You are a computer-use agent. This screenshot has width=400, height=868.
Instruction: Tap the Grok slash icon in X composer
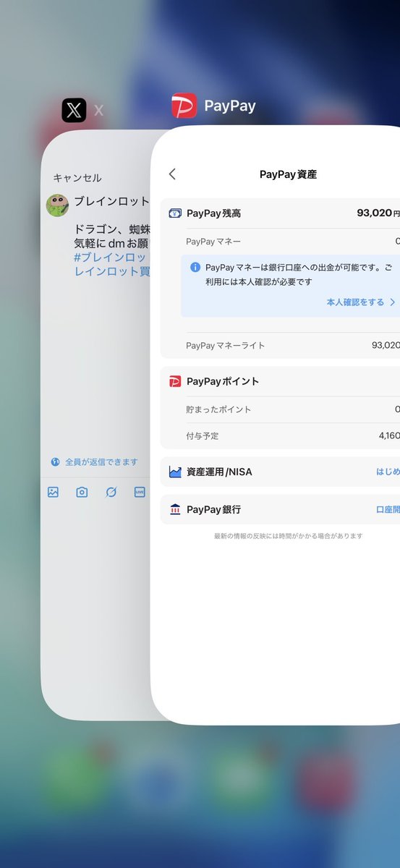pos(111,492)
